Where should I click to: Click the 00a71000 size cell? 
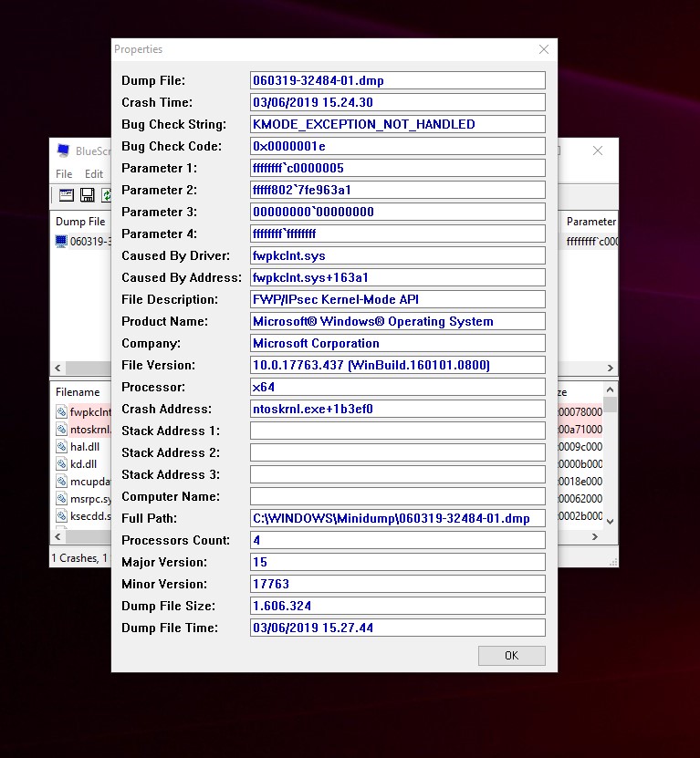point(580,430)
